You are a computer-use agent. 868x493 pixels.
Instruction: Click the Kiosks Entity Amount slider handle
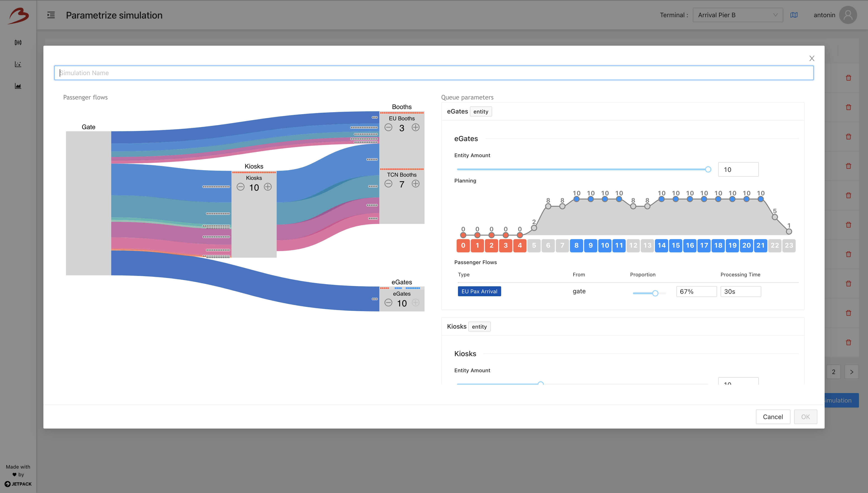pos(541,384)
